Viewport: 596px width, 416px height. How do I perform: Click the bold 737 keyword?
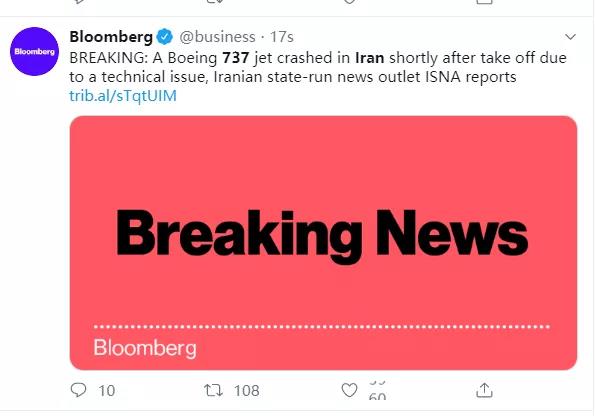click(235, 58)
